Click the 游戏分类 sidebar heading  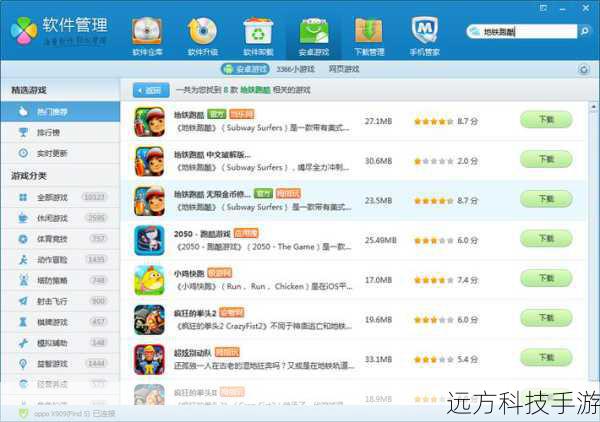[29, 176]
